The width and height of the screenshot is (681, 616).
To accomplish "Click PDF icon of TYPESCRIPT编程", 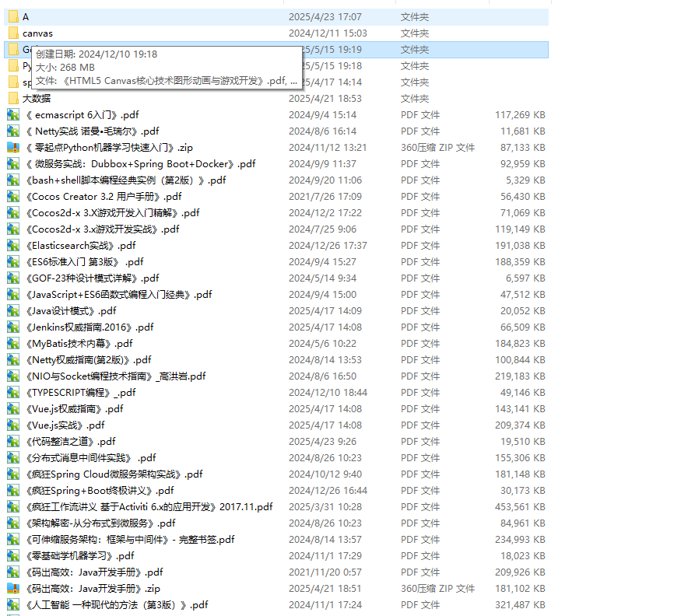I will 13,393.
